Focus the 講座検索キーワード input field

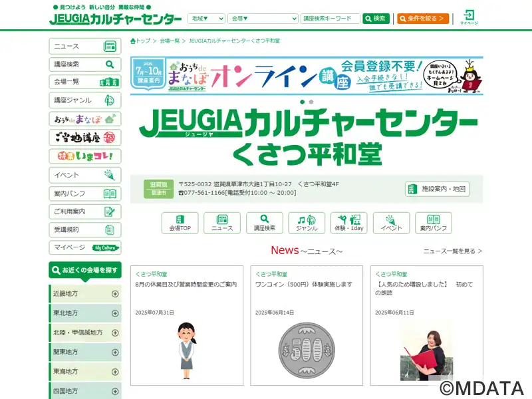click(330, 19)
